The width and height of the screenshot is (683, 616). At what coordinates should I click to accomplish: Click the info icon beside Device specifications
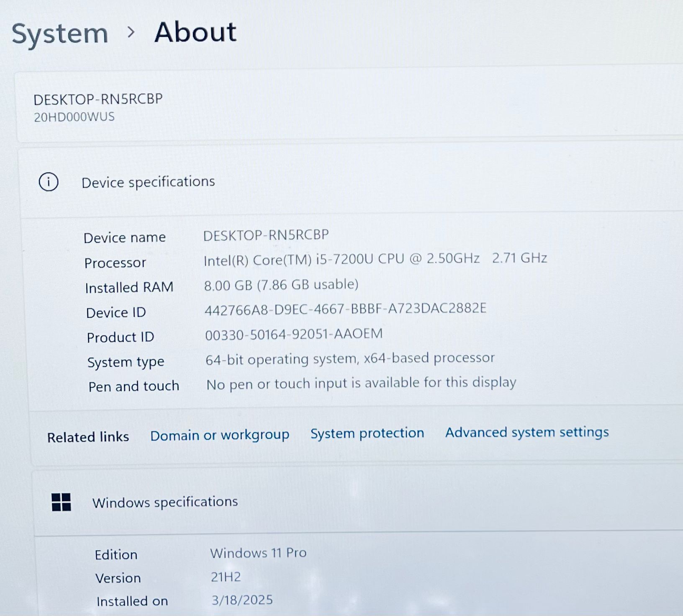pos(49,182)
